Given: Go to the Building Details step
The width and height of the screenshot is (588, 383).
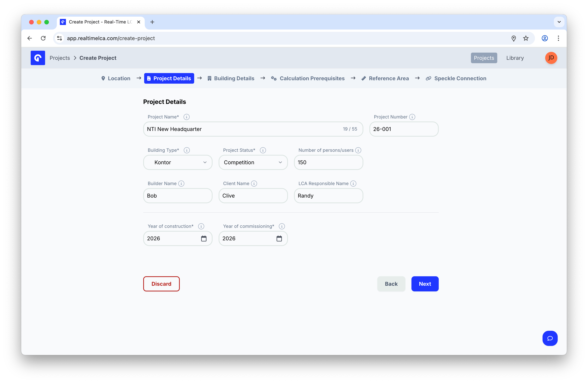Looking at the screenshot, I should [231, 79].
